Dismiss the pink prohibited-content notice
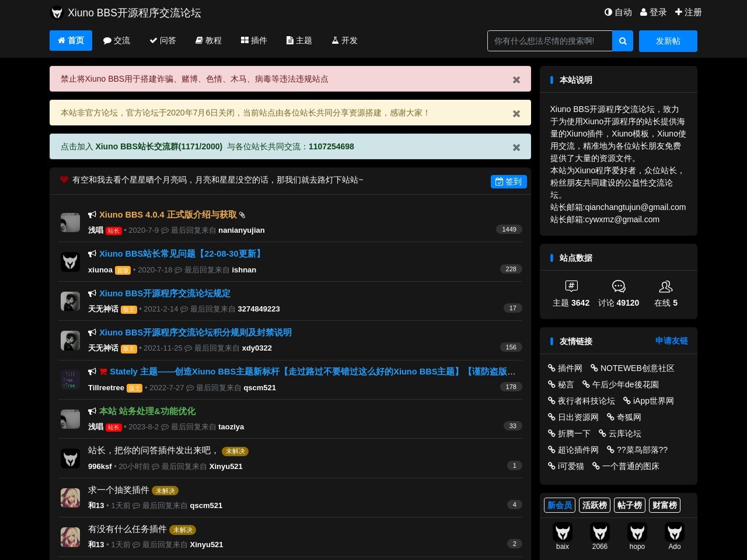 point(516,80)
